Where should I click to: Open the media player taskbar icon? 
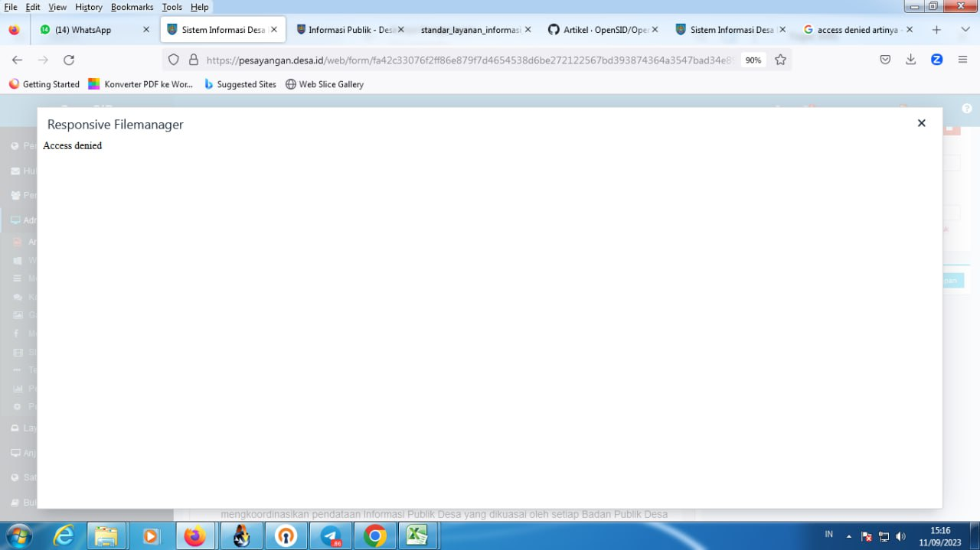pyautogui.click(x=150, y=536)
